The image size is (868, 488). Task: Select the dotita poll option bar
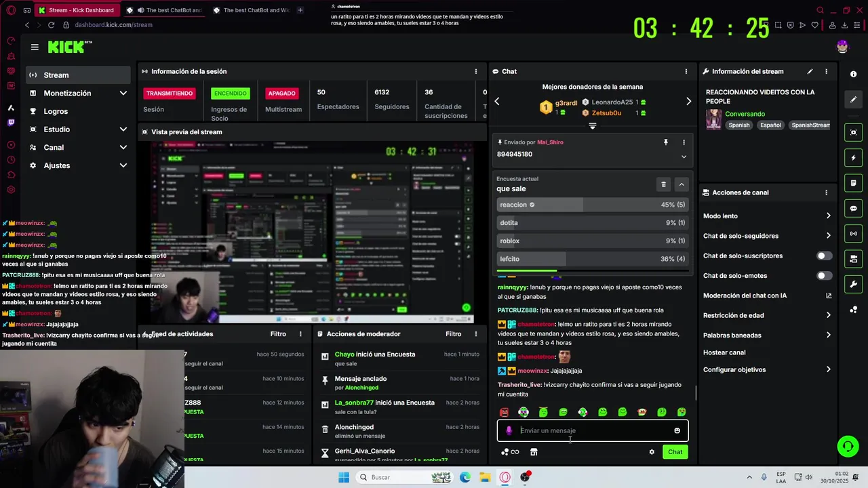coord(593,222)
